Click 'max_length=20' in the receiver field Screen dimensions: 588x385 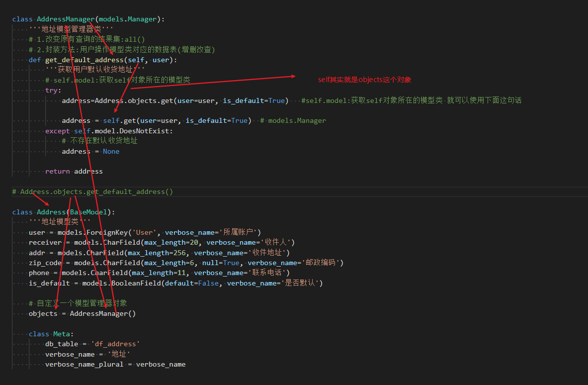[171, 243]
